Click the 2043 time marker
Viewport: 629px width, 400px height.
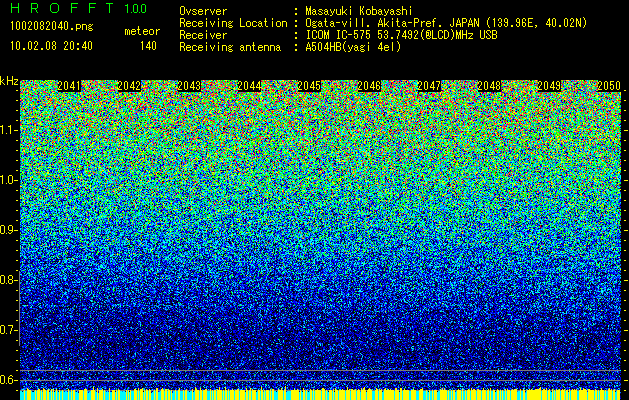[189, 86]
